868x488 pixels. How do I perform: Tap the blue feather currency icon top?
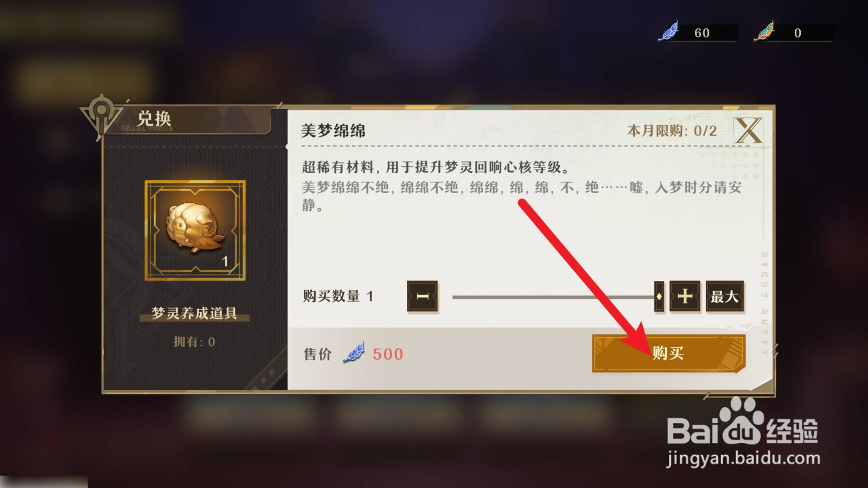pos(669,31)
